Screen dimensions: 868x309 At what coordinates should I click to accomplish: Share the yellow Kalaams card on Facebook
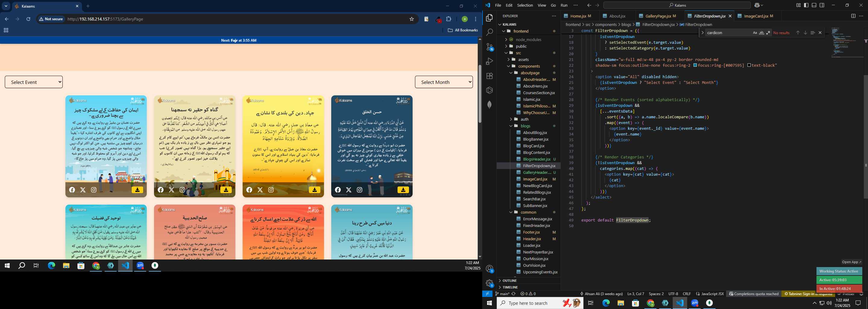[249, 190]
